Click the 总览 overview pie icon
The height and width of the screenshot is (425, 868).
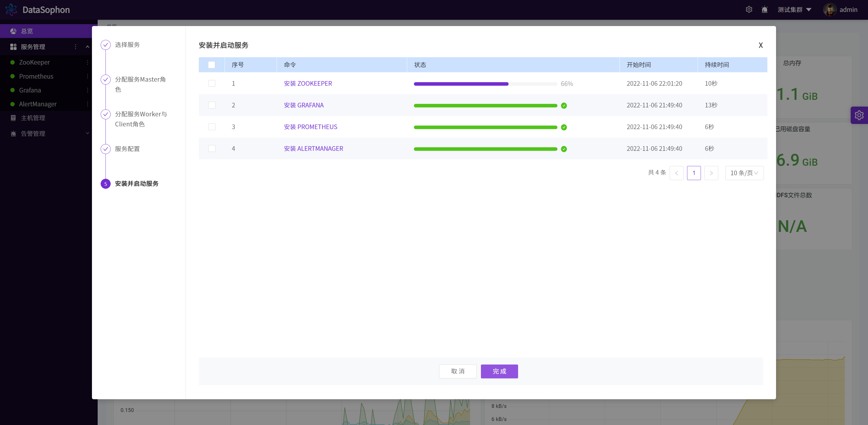(14, 31)
